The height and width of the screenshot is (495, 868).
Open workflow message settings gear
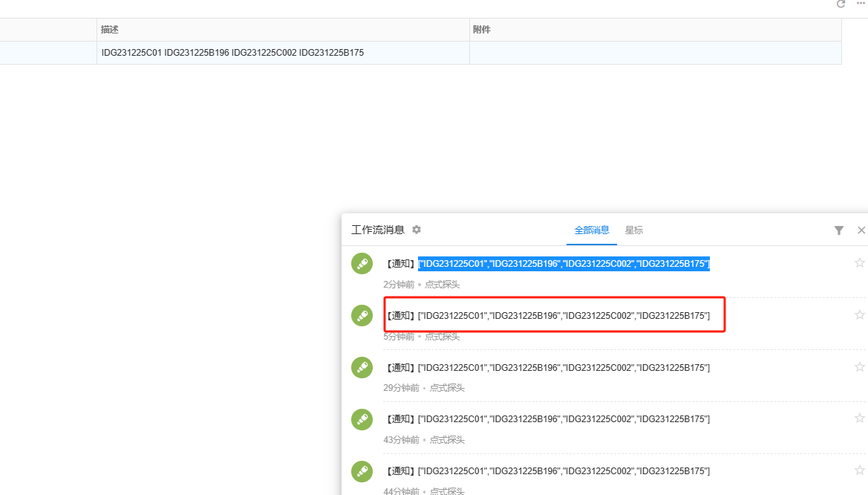[417, 230]
